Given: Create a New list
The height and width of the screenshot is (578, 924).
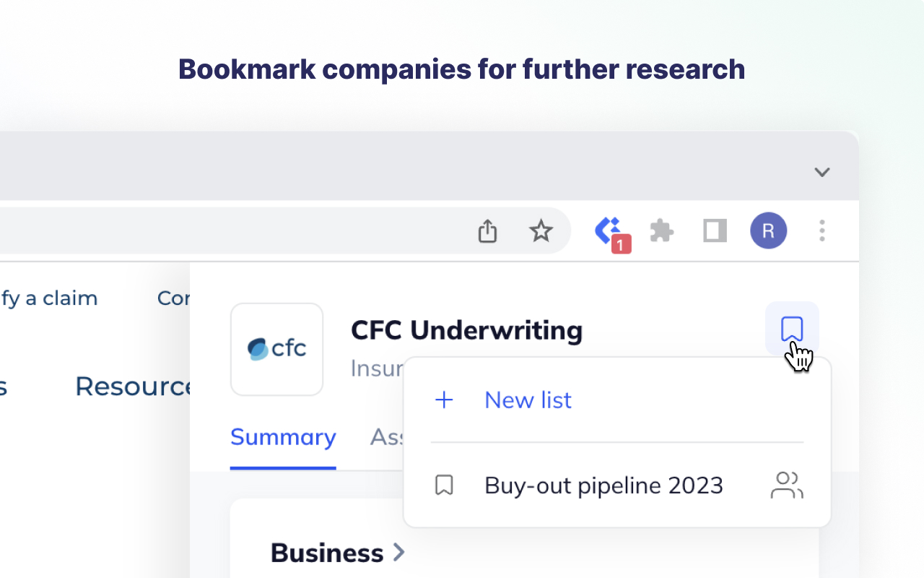Looking at the screenshot, I should (528, 400).
